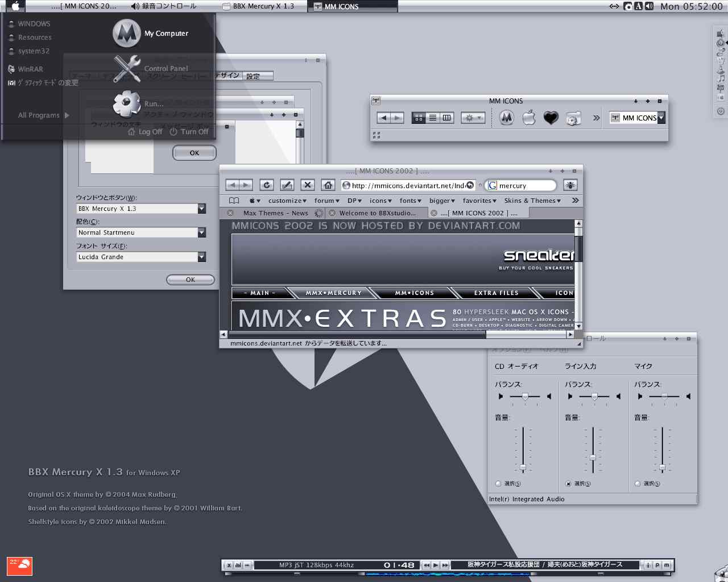This screenshot has height=582, width=728.
Task: Switch to Welcome to BBXstudio tab
Action: point(377,213)
